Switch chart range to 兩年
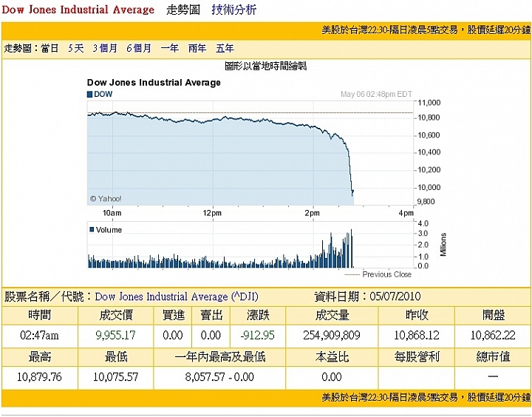The image size is (532, 417). [197, 48]
